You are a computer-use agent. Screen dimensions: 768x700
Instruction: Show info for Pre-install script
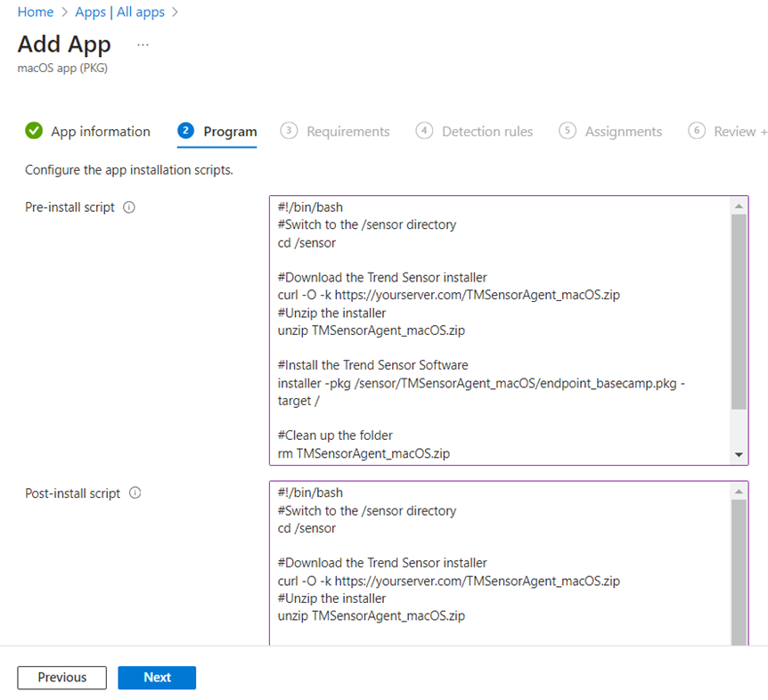point(129,208)
